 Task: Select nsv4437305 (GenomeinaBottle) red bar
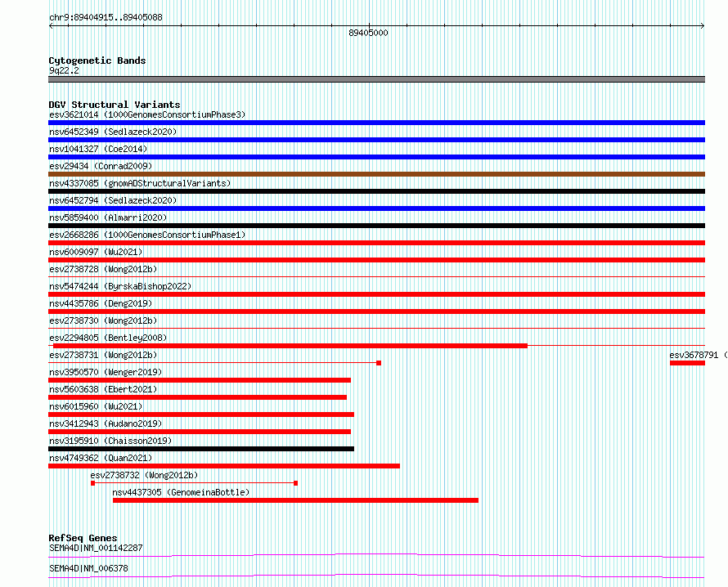coord(295,500)
